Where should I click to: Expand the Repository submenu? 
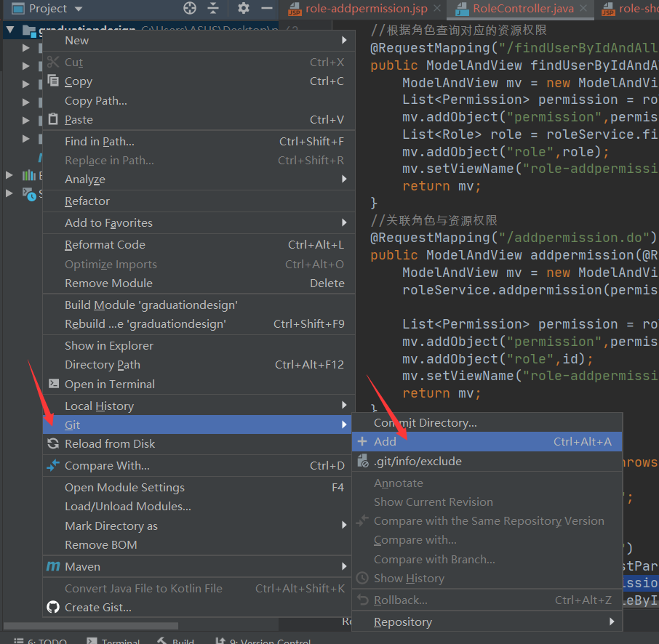tap(487, 622)
